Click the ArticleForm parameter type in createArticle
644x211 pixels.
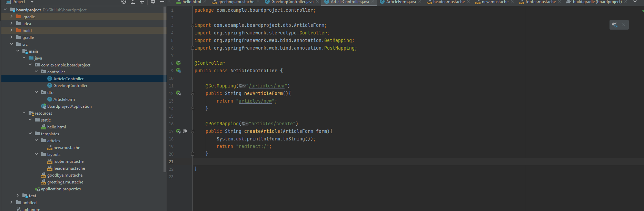[x=298, y=131]
